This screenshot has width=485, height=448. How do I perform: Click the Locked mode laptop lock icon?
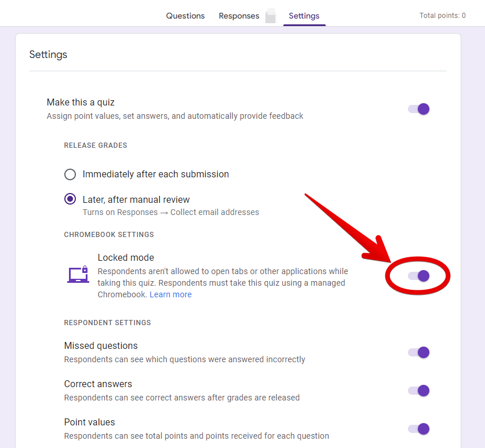click(78, 275)
